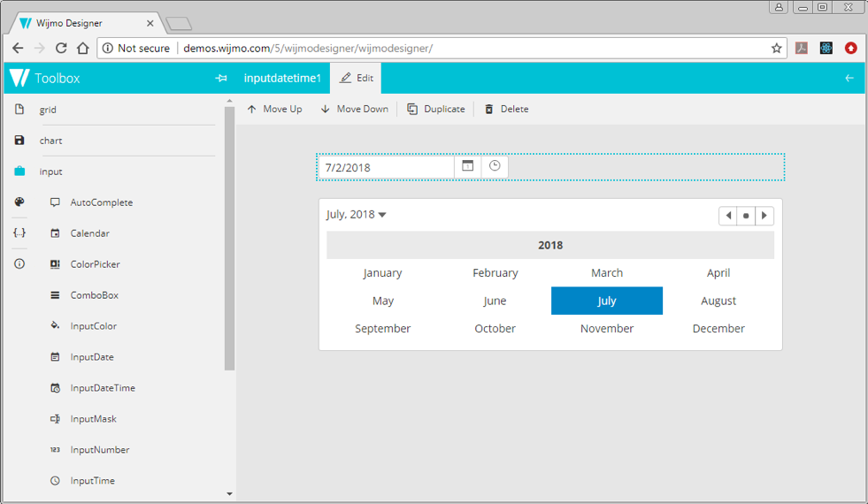Select the inputdatetime1 header tab

point(282,78)
